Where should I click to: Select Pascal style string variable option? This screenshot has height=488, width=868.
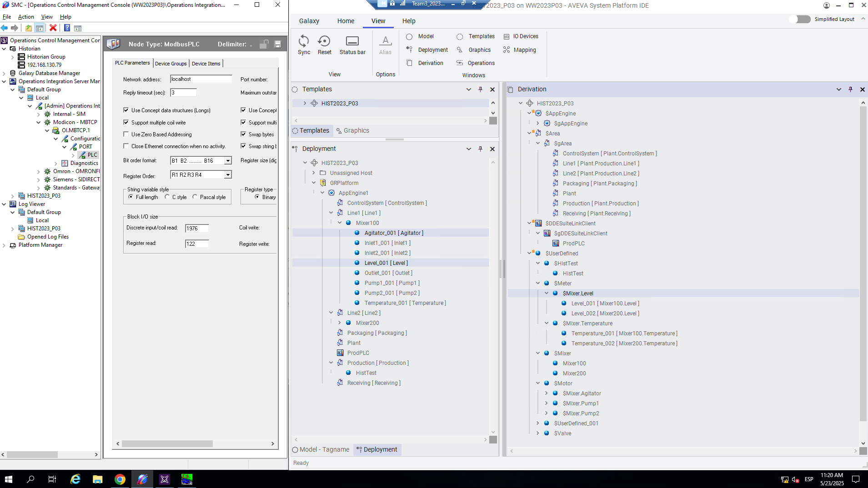coord(195,197)
